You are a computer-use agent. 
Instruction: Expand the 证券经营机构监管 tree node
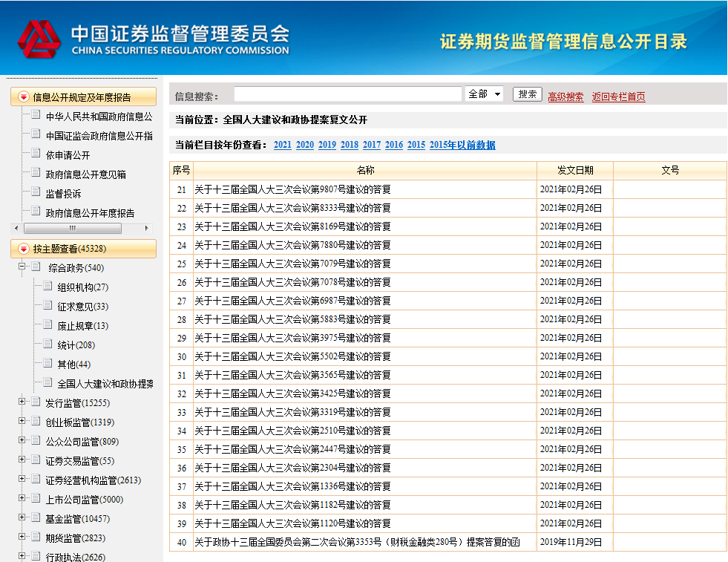[x=22, y=478]
